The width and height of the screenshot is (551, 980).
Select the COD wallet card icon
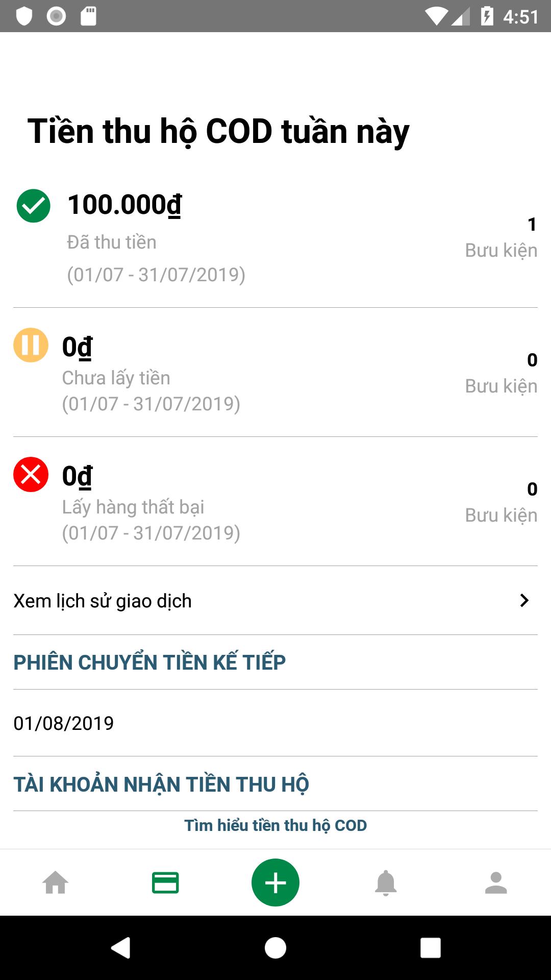(165, 883)
